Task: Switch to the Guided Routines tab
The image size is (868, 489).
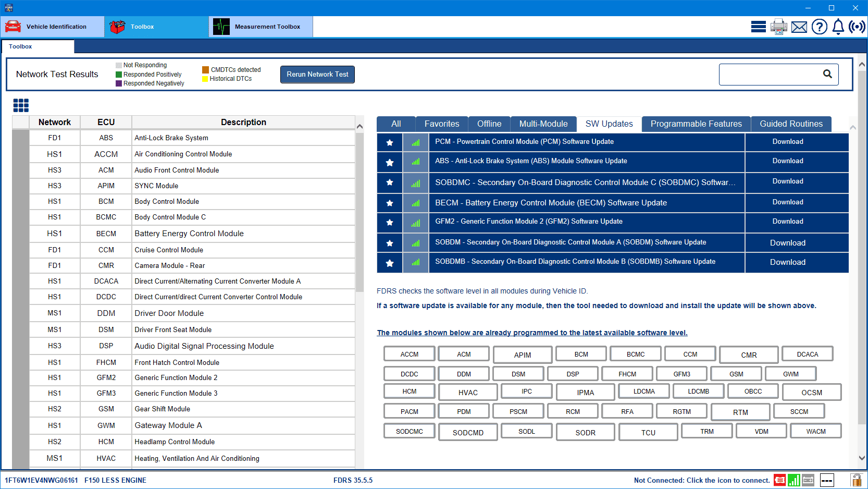Action: (790, 124)
